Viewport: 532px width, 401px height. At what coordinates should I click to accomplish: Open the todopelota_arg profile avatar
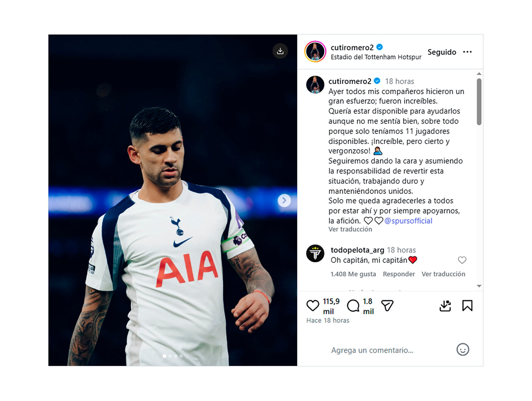click(x=315, y=253)
